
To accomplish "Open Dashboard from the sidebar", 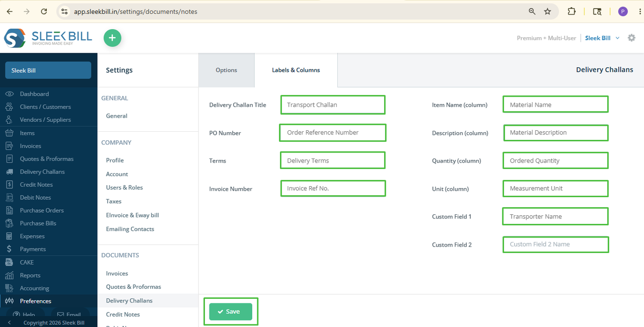I will (x=34, y=94).
